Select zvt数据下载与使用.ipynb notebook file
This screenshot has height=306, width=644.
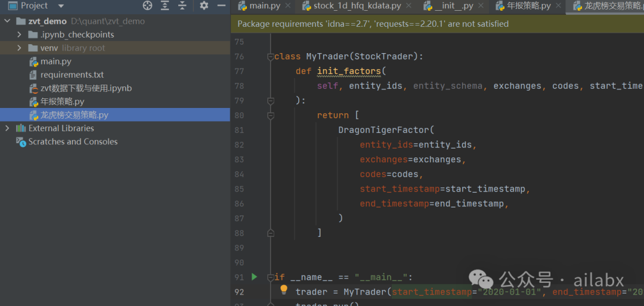click(86, 88)
